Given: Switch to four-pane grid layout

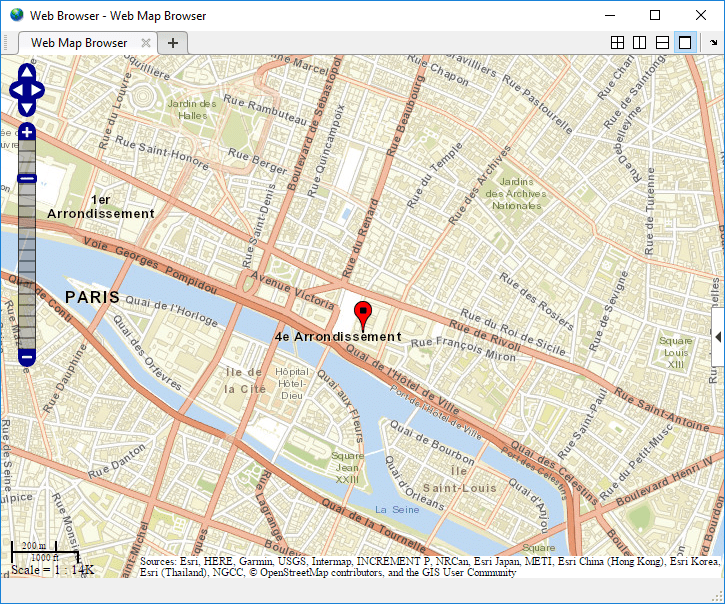Looking at the screenshot, I should 617,43.
